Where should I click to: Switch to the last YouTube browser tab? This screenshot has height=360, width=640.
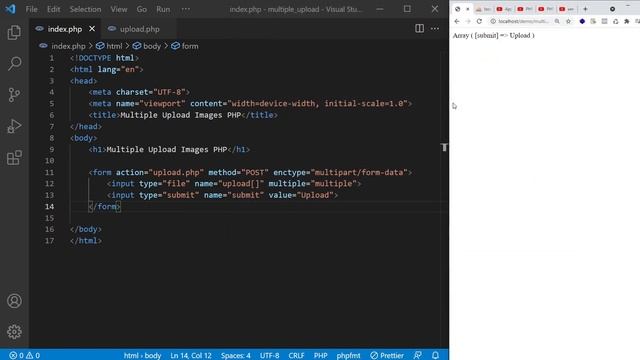567,9
